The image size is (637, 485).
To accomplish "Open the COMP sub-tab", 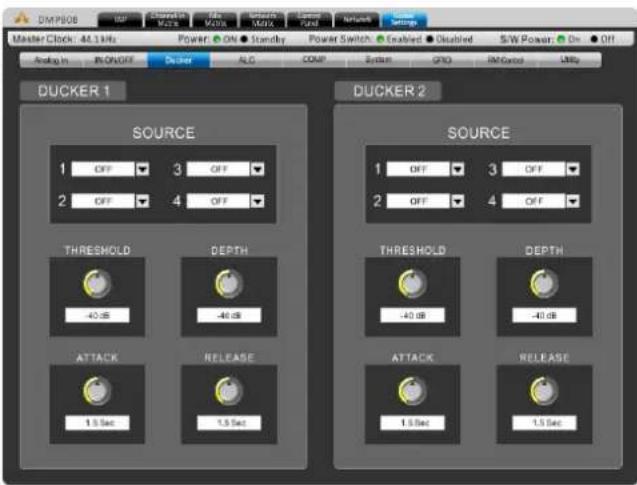I will coord(314,60).
